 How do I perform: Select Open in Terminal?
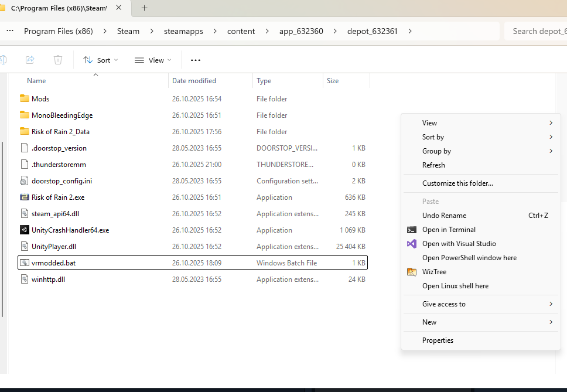coord(481,230)
